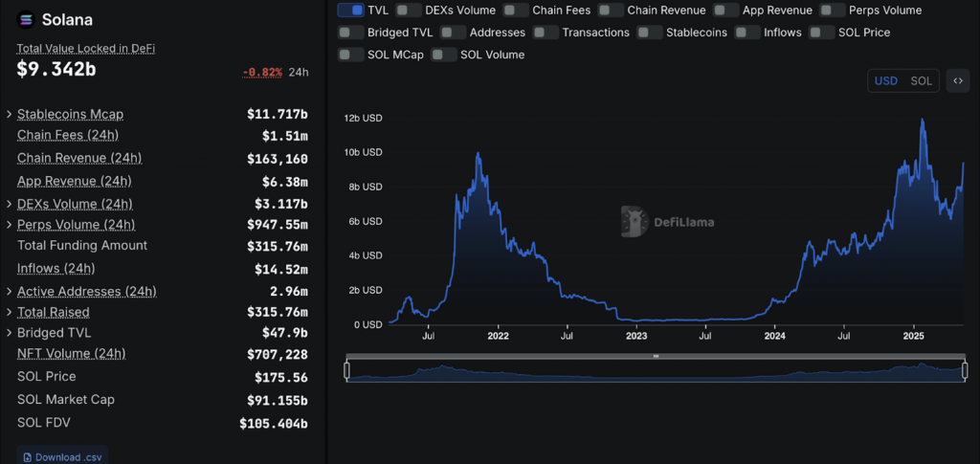980x464 pixels.
Task: Expand the Stablecoins Mcap row
Action: pyautogui.click(x=9, y=114)
